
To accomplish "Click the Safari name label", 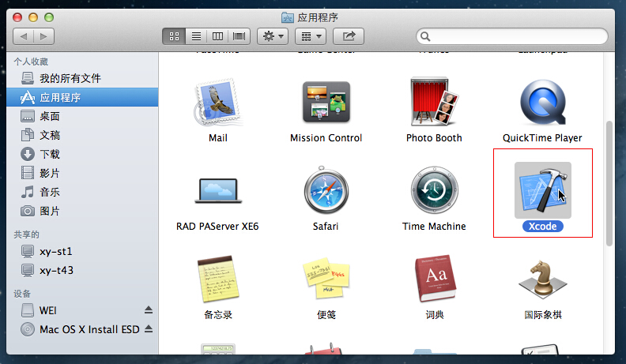I will (x=326, y=226).
